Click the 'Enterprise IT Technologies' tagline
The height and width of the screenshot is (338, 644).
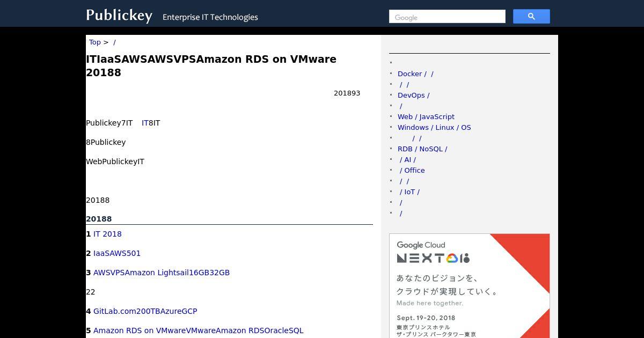point(210,17)
